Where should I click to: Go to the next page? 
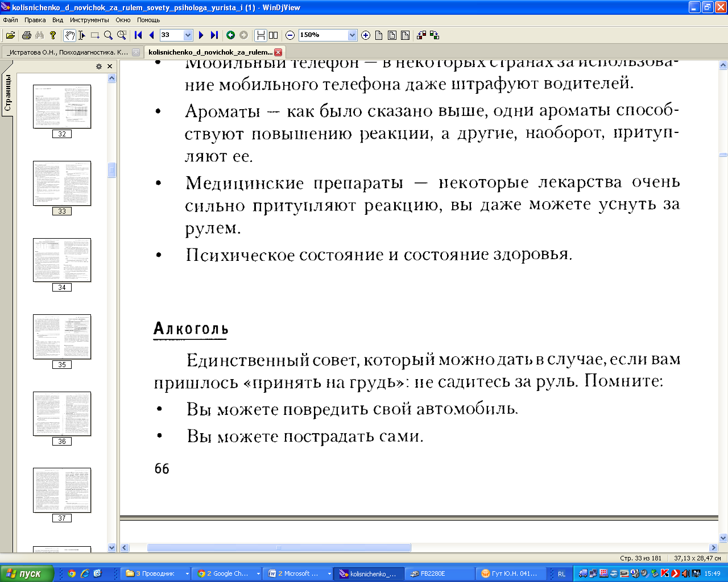[201, 35]
